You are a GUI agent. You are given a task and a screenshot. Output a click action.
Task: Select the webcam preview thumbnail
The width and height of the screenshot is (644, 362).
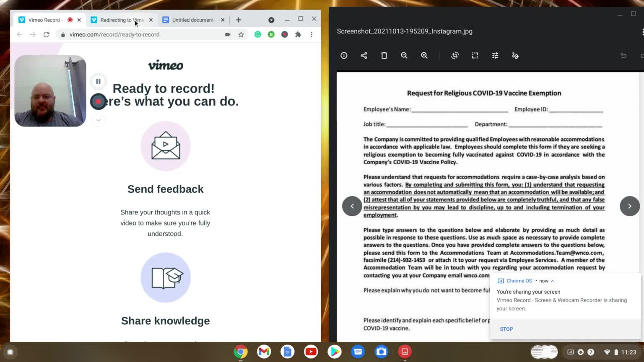point(50,91)
